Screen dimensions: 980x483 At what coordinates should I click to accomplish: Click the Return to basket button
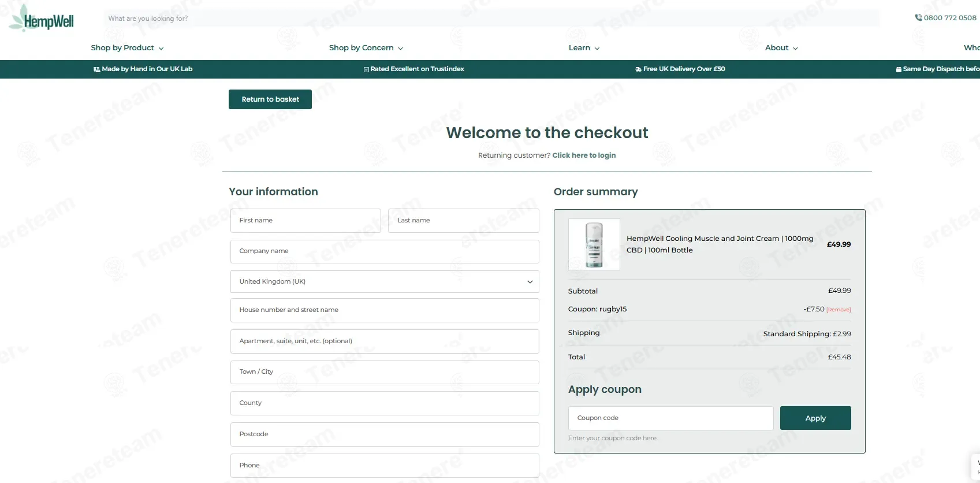pos(270,99)
